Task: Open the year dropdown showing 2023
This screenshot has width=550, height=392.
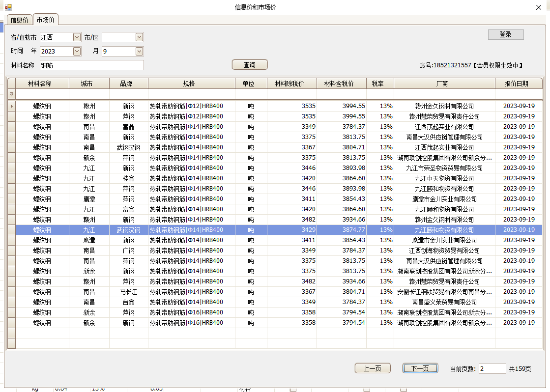Action: point(77,51)
